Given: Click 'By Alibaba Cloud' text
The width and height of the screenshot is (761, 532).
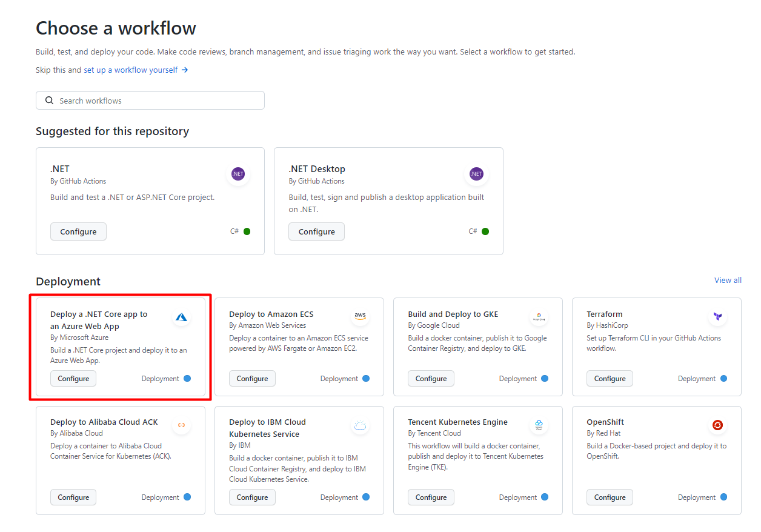Looking at the screenshot, I should [x=76, y=433].
